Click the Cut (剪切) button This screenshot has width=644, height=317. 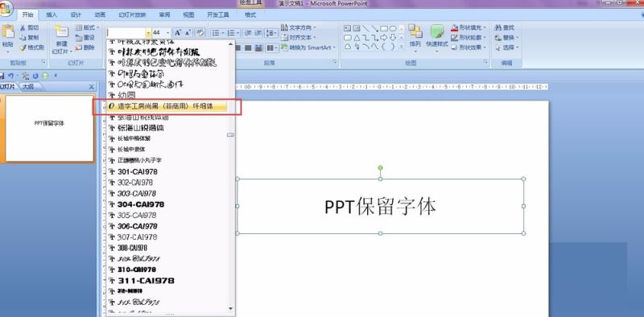pos(29,27)
